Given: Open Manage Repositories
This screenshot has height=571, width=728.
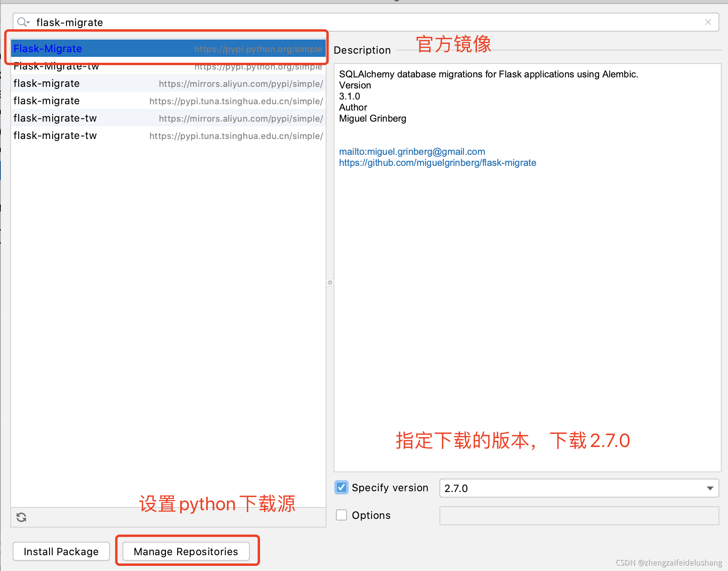Looking at the screenshot, I should click(x=186, y=551).
